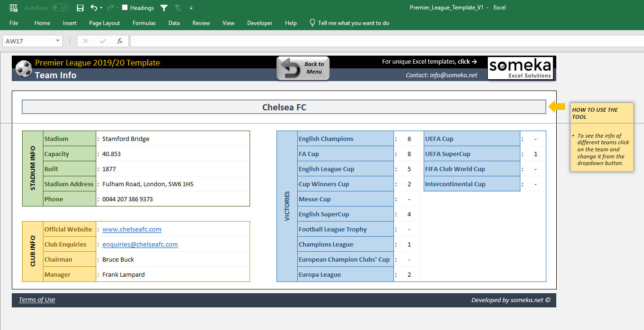The height and width of the screenshot is (330, 644).
Task: Open the Redo history dropdown arrow
Action: point(117,8)
